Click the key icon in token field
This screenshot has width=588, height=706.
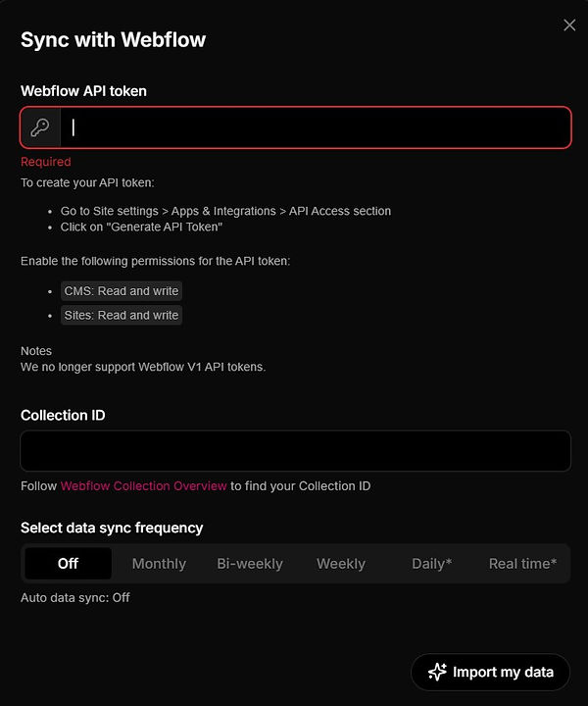tap(40, 127)
